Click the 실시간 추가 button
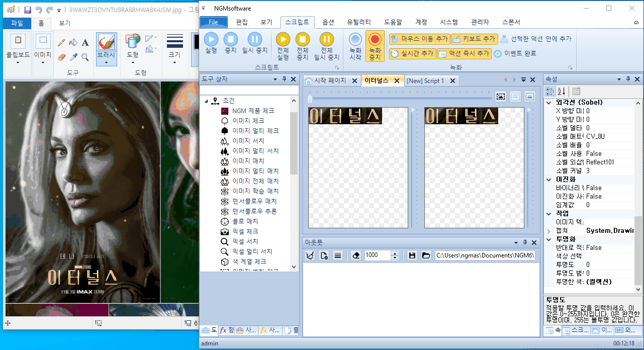This screenshot has height=350, width=644. coord(412,53)
